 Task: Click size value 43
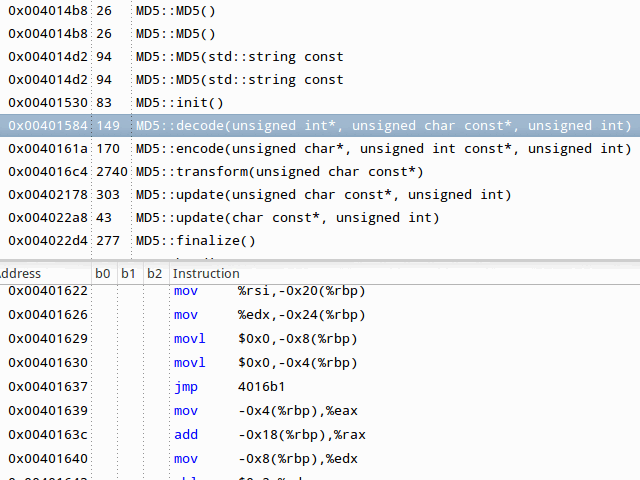[104, 218]
